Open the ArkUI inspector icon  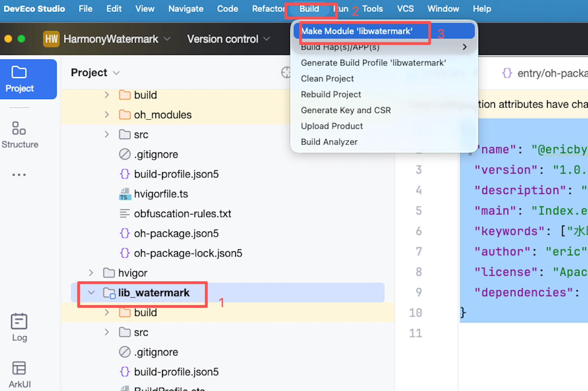click(19, 375)
